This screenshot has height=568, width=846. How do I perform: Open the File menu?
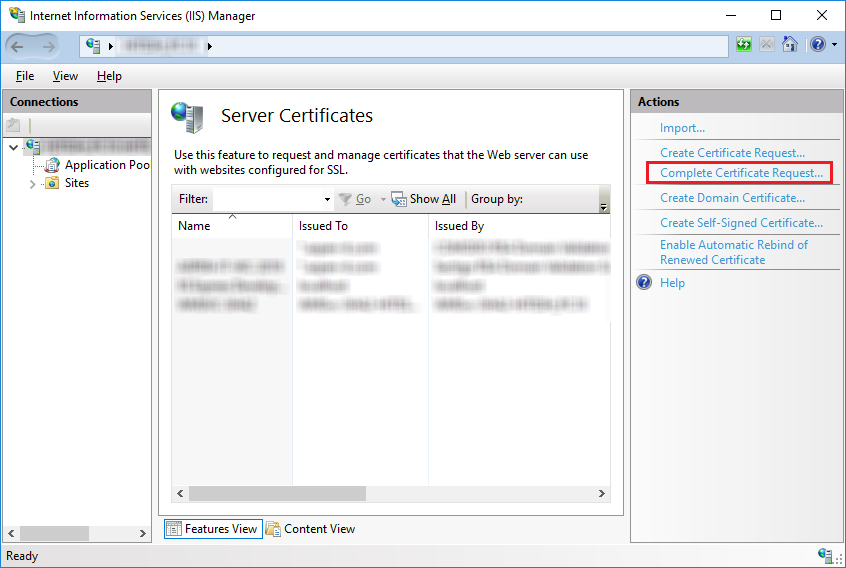click(25, 76)
